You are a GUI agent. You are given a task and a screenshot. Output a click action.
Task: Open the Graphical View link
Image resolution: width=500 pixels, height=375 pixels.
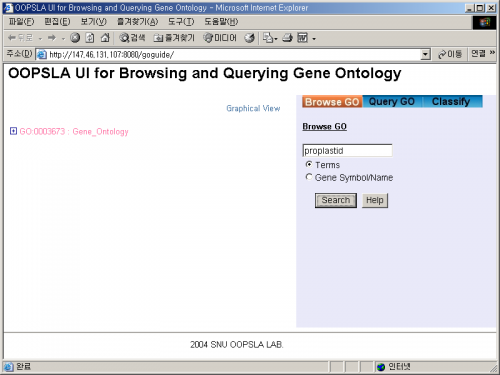pos(253,108)
